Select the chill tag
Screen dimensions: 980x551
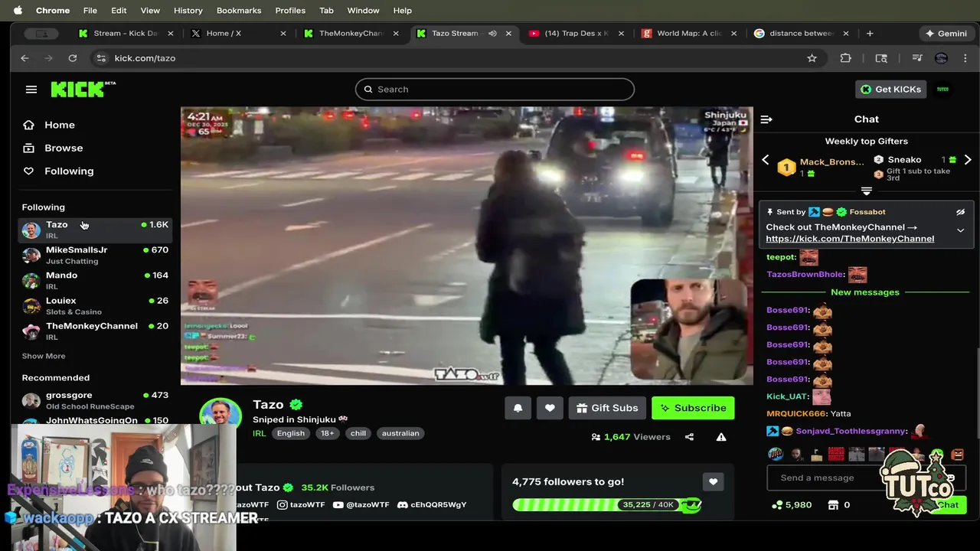click(358, 433)
